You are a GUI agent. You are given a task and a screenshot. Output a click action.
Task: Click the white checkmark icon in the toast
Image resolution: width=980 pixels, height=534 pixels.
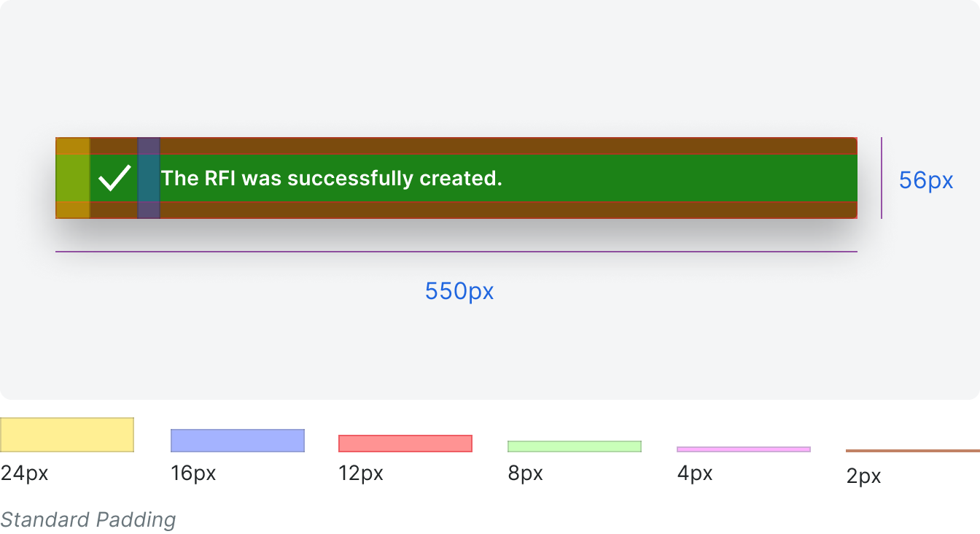click(114, 178)
